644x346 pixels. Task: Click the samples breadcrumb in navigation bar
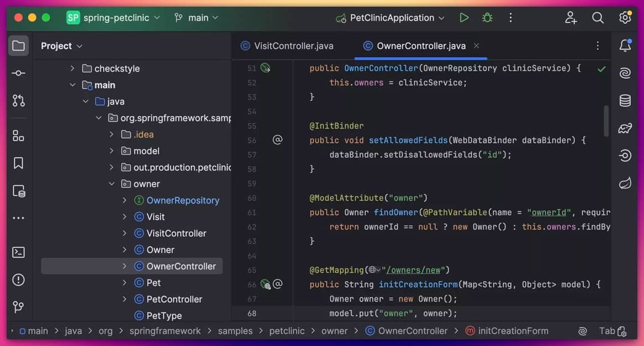tap(235, 331)
